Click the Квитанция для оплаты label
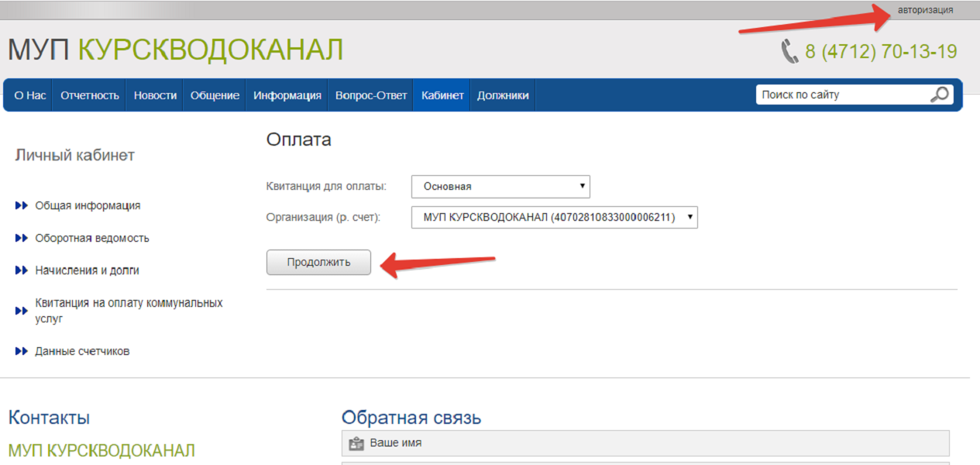Viewport: 980px width, 465px height. [x=326, y=187]
